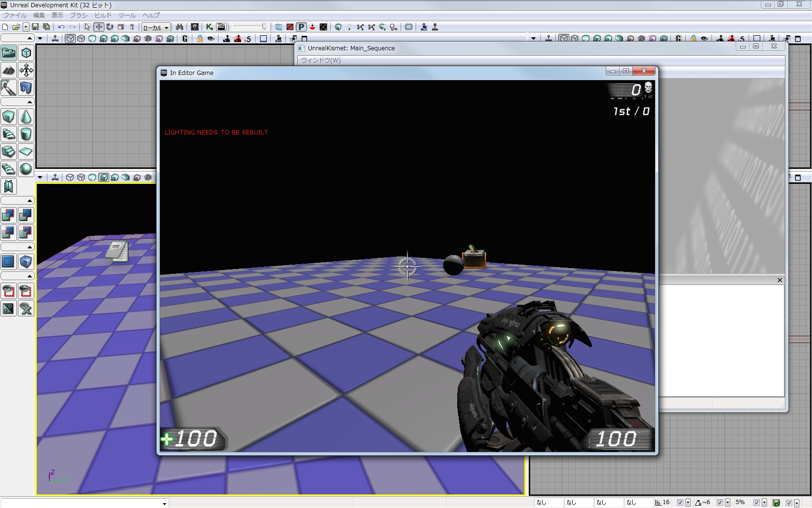Screen dimensions: 812x508
Task: Switch to Terrain editing mode
Action: click(x=9, y=70)
